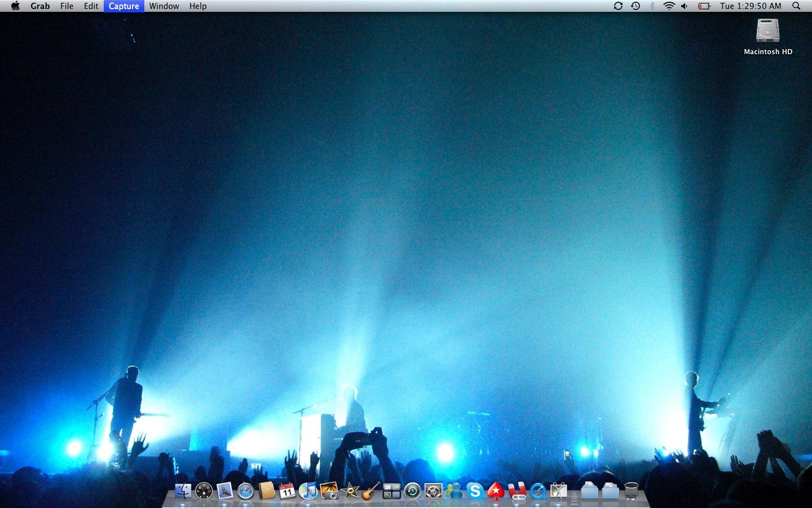Launch iTunes from the Dock
This screenshot has height=508, width=812.
click(x=308, y=491)
